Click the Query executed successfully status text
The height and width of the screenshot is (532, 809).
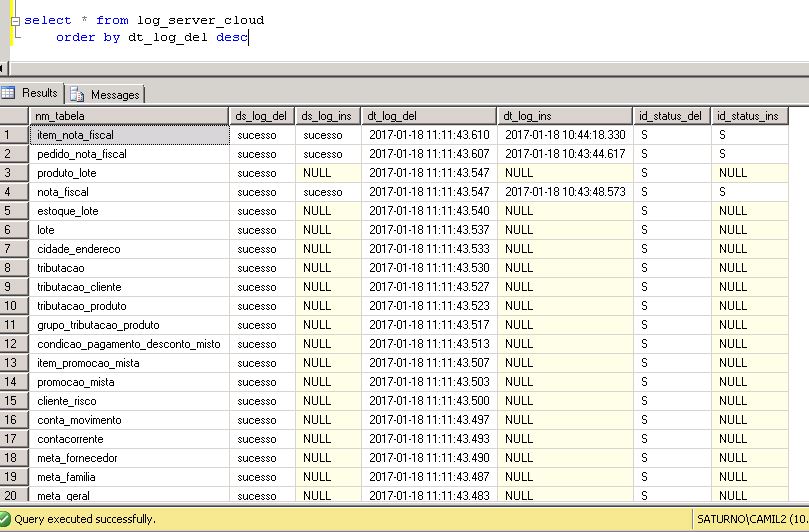(85, 519)
